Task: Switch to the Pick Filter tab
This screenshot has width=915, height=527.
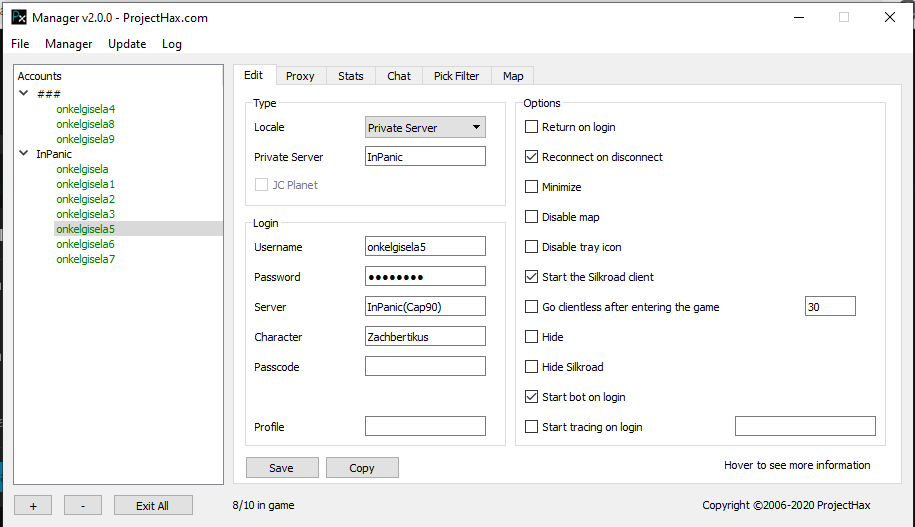Action: pos(456,76)
